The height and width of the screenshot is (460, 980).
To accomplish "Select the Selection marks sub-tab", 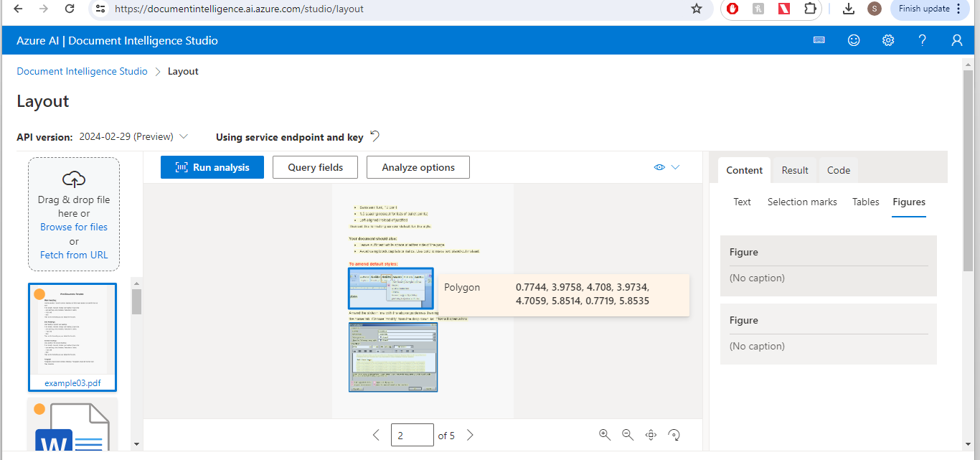I will tap(802, 202).
